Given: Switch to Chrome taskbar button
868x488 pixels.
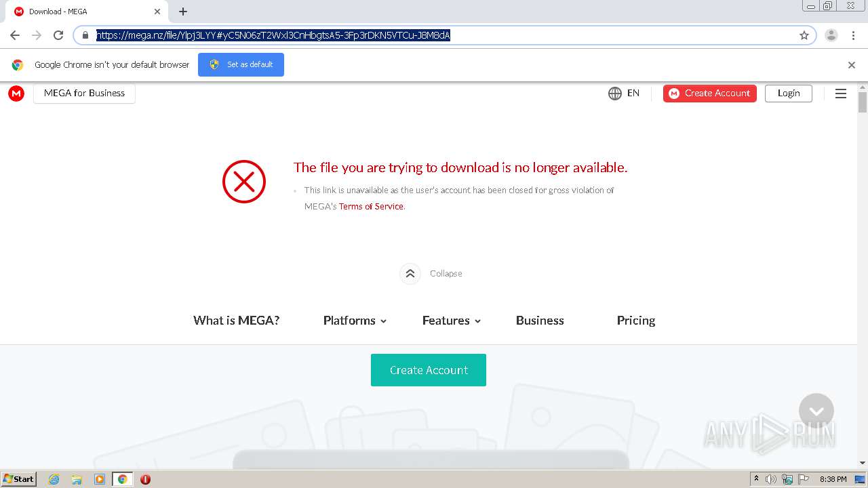Looking at the screenshot, I should [x=123, y=479].
